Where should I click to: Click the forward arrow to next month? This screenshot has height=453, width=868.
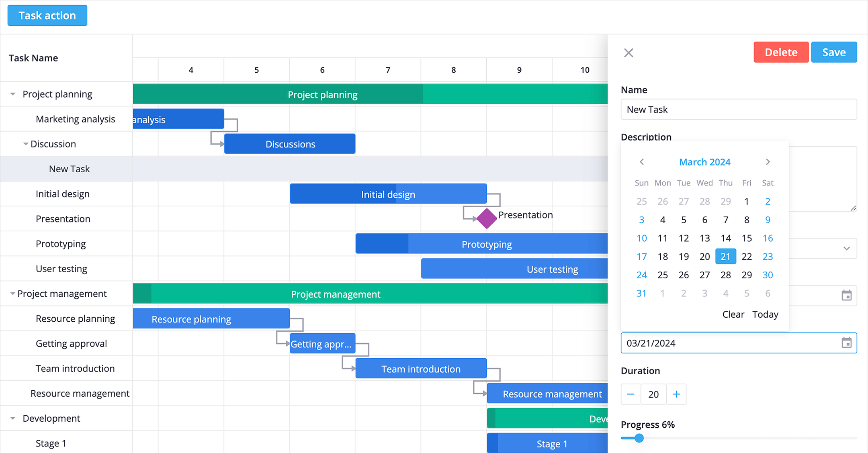pos(768,162)
